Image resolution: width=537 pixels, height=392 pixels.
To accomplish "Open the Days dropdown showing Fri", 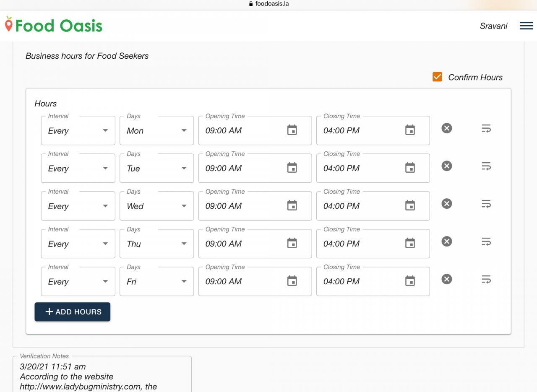I will (157, 281).
